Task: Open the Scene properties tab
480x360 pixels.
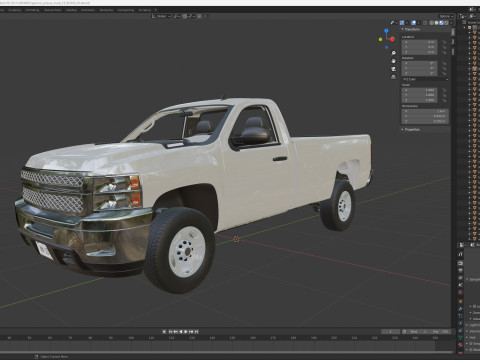Action: (x=460, y=285)
